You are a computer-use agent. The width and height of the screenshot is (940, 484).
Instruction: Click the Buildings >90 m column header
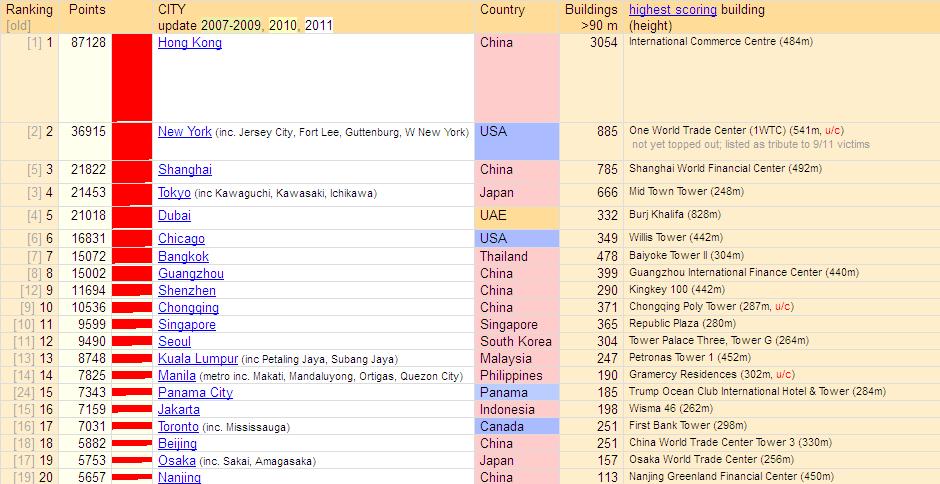591,17
